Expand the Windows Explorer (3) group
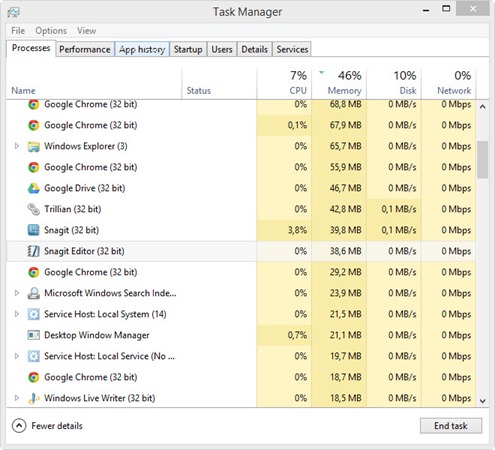Image resolution: width=495 pixels, height=450 pixels. tap(16, 146)
